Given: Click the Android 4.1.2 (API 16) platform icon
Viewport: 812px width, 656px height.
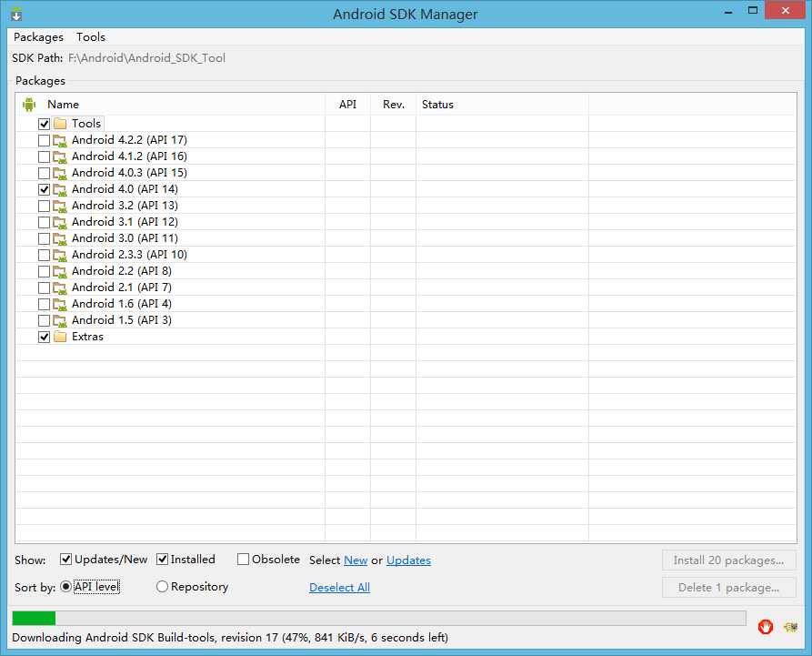Looking at the screenshot, I should [x=60, y=156].
